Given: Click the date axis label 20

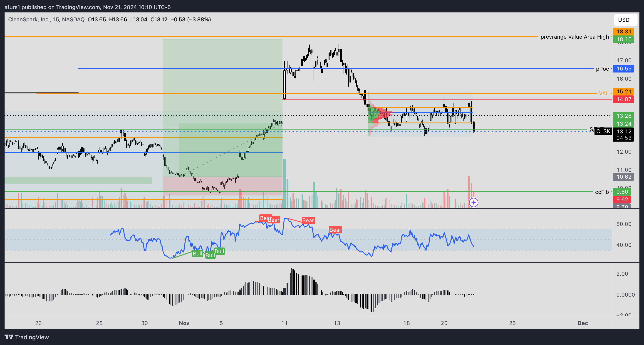Looking at the screenshot, I should 444,323.
